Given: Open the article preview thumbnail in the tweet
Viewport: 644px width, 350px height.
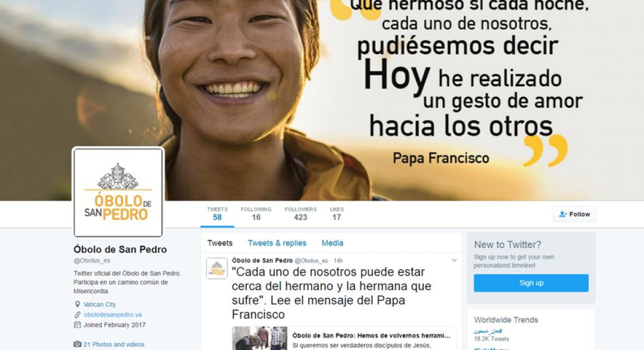Looking at the screenshot, I should tap(259, 338).
